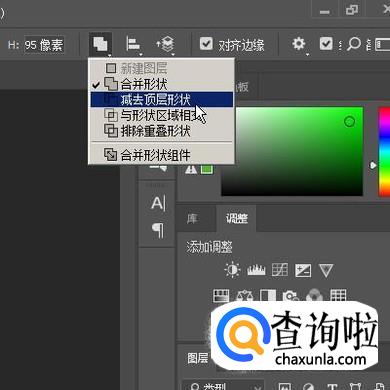Switch to the 库 tab
The image size is (390, 390).
[x=192, y=219]
